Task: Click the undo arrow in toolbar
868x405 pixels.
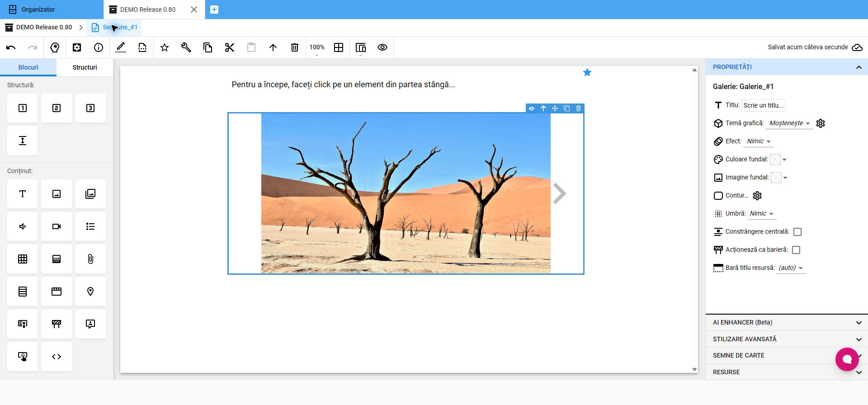Action: 11,47
